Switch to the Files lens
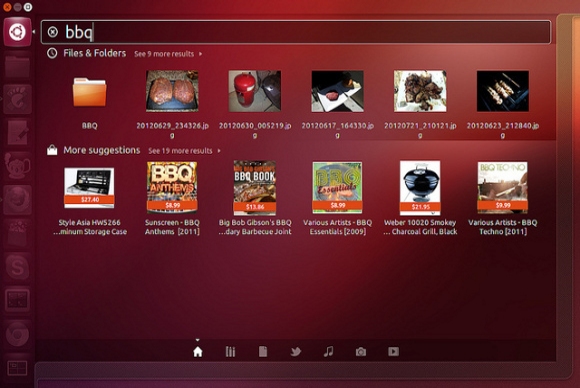The image size is (580, 388). tap(263, 351)
